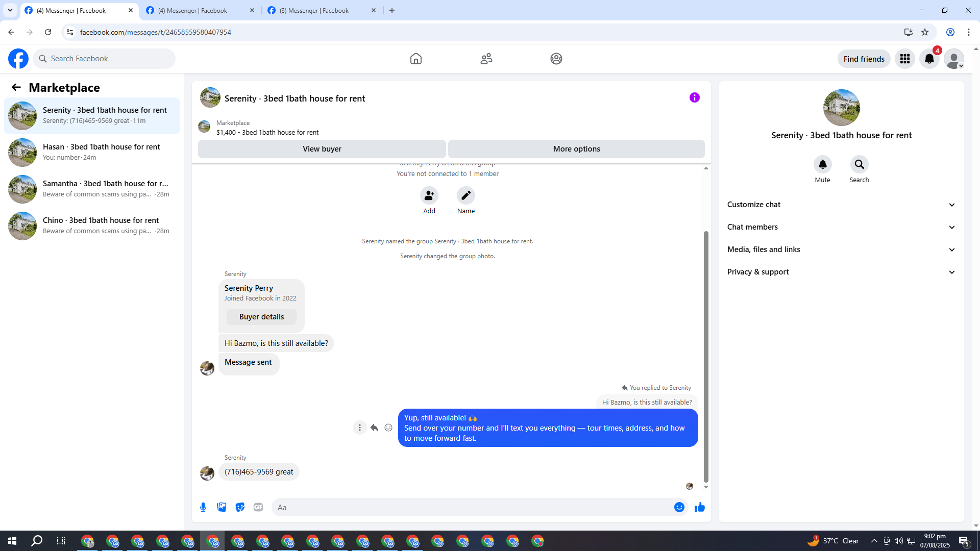Reply to the blue message
Image resolution: width=980 pixels, height=551 pixels.
click(374, 428)
